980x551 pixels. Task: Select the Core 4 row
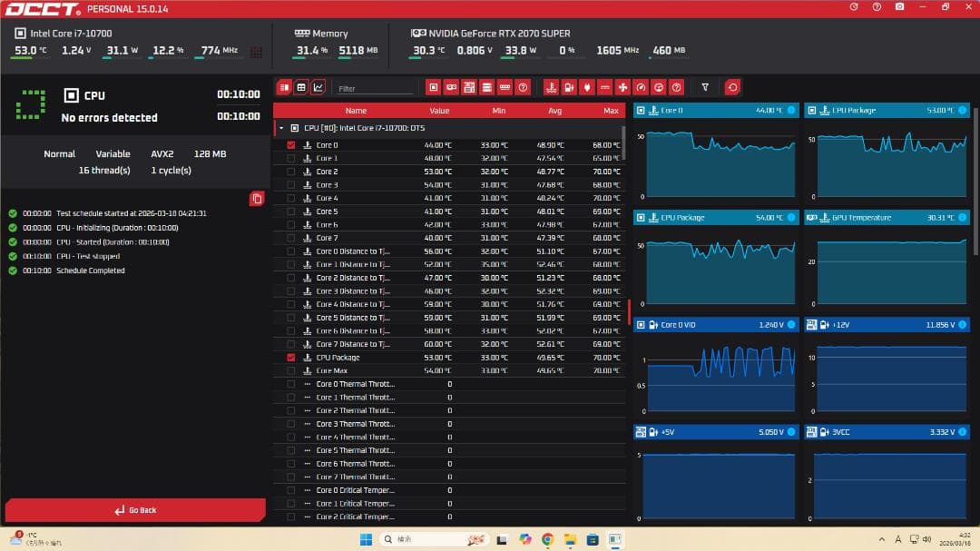pyautogui.click(x=449, y=198)
